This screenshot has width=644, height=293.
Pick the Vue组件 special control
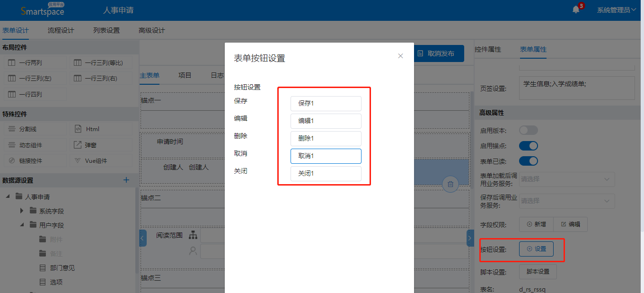[x=101, y=160]
